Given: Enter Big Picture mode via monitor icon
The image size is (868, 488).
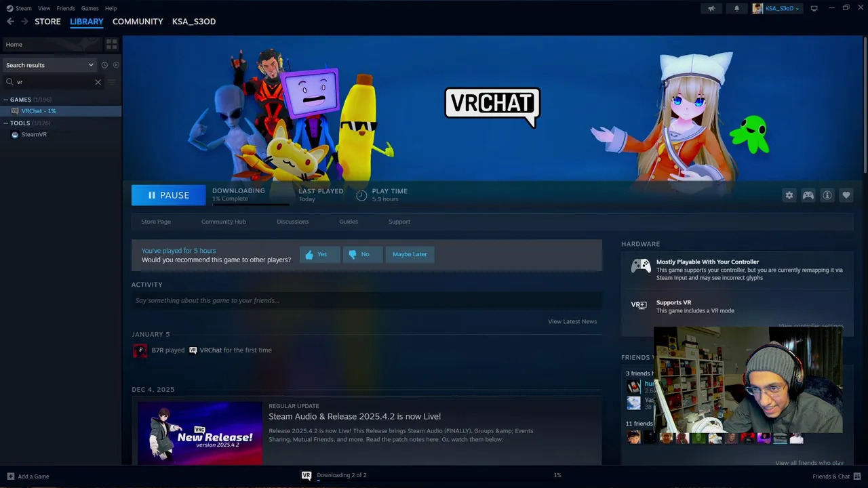Looking at the screenshot, I should (x=814, y=8).
